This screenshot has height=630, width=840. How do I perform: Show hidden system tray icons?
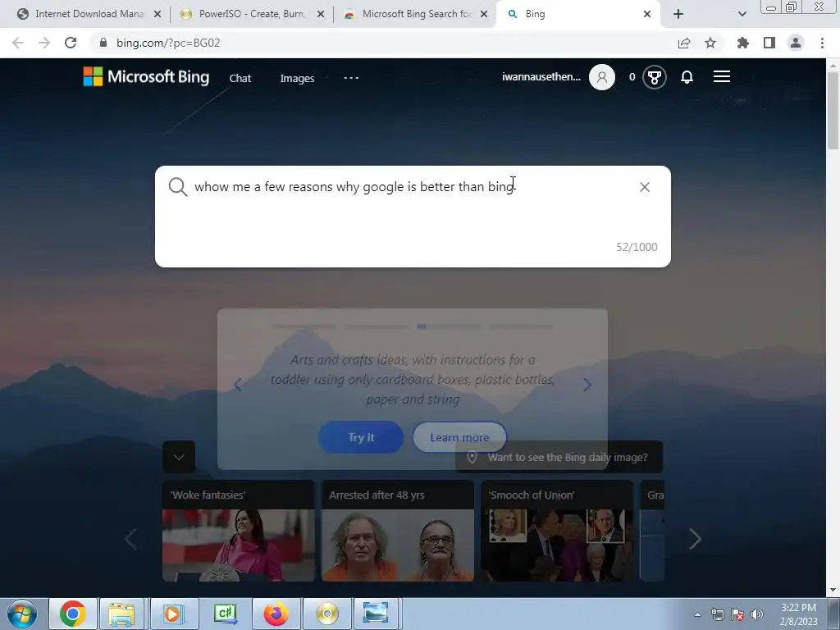[697, 614]
